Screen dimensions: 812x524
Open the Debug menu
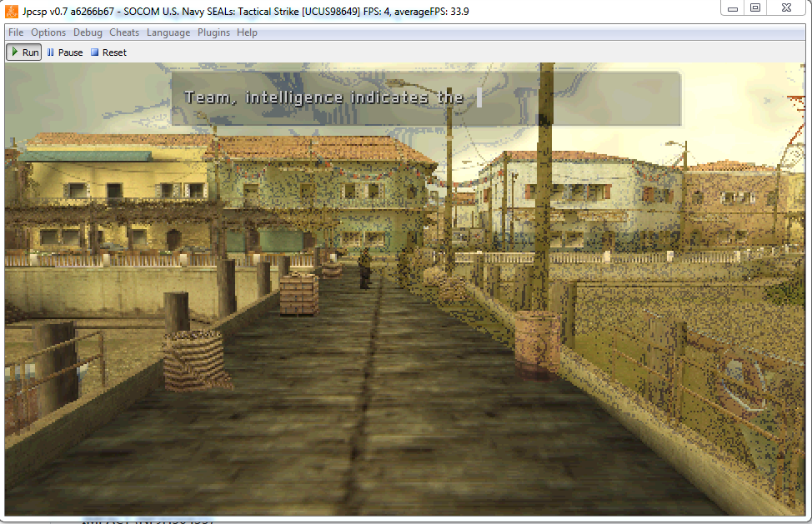coord(88,32)
